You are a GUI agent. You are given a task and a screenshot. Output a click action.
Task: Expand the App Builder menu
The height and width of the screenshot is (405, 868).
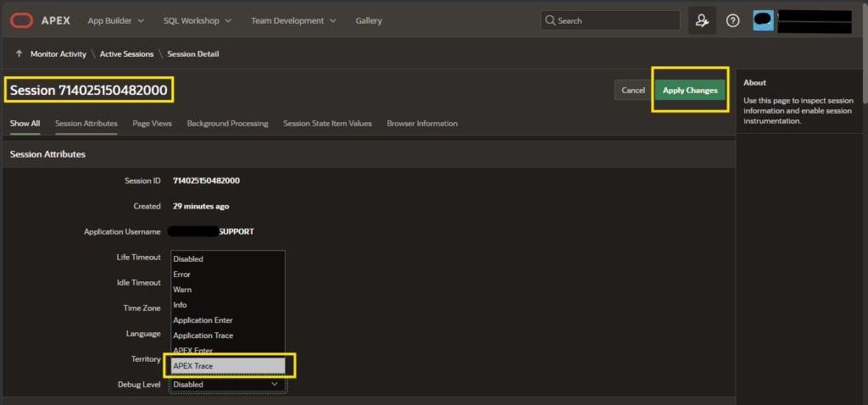(x=115, y=20)
